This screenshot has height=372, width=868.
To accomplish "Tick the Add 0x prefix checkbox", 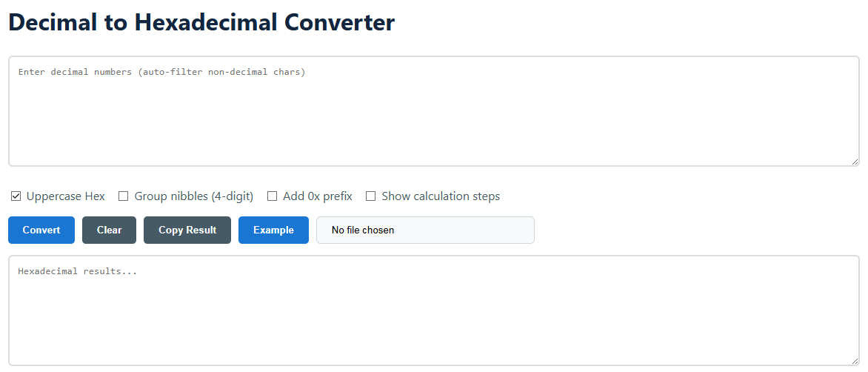I will [x=272, y=196].
